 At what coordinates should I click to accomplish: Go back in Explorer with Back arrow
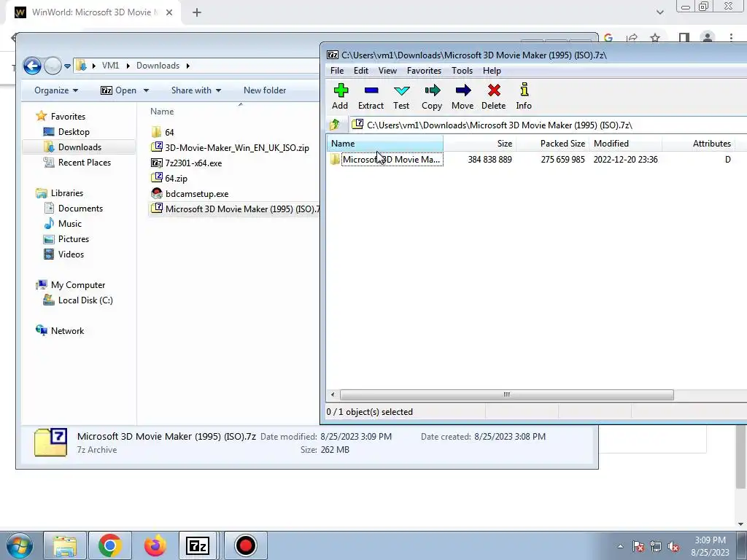(32, 66)
